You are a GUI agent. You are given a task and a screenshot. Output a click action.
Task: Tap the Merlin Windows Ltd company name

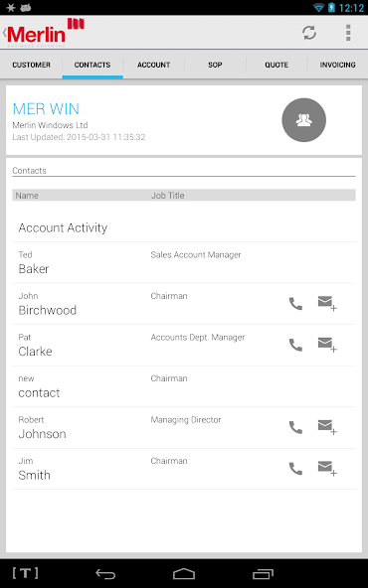[50, 125]
